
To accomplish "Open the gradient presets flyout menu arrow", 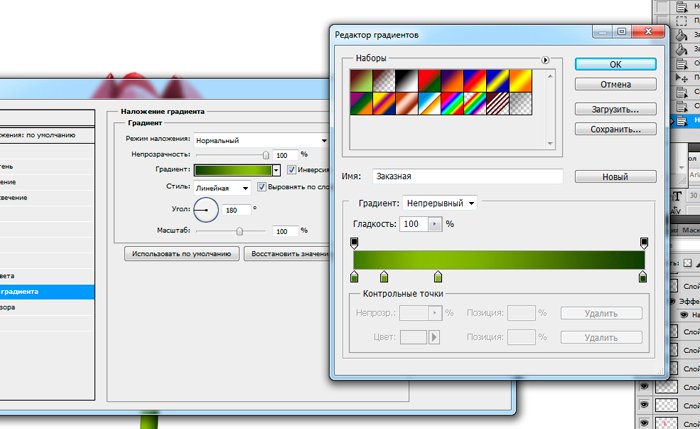I will (x=546, y=61).
